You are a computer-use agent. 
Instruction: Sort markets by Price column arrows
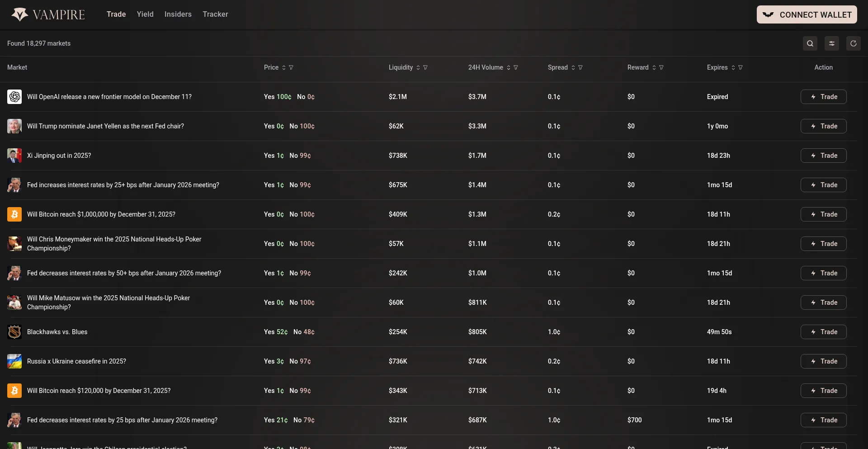pos(284,68)
